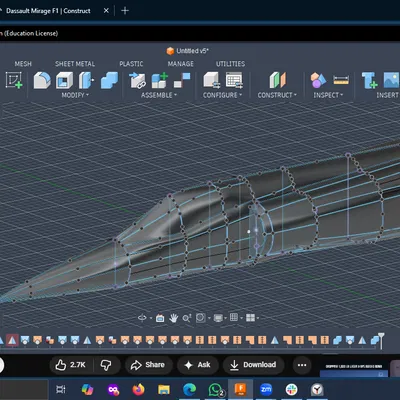Click the Ask button below the video
Screen dimensions: 400x400
coord(198,365)
